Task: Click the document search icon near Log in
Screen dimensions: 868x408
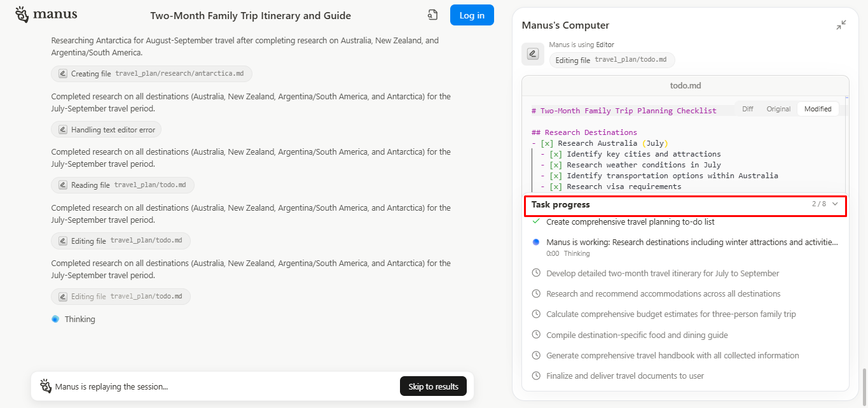Action: 432,15
